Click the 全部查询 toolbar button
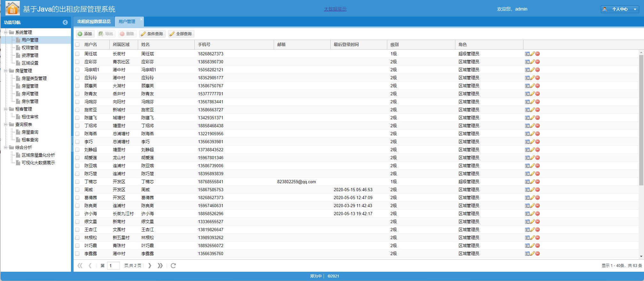 tap(181, 34)
